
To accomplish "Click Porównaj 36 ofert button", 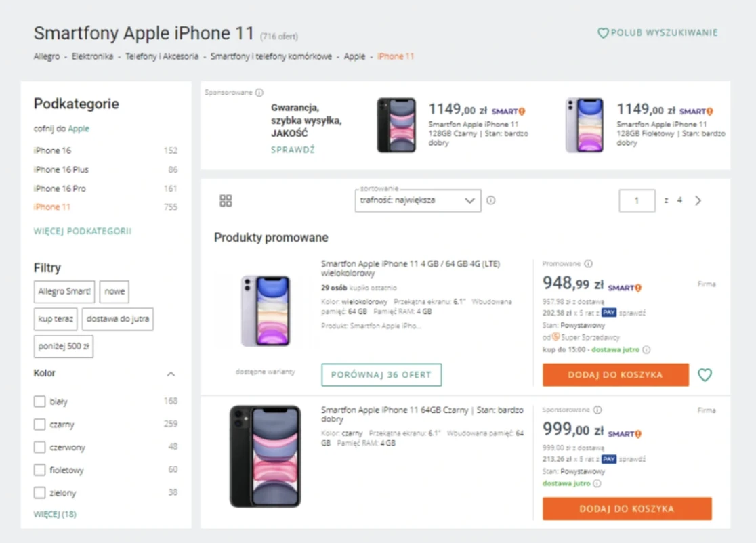I will coord(381,375).
